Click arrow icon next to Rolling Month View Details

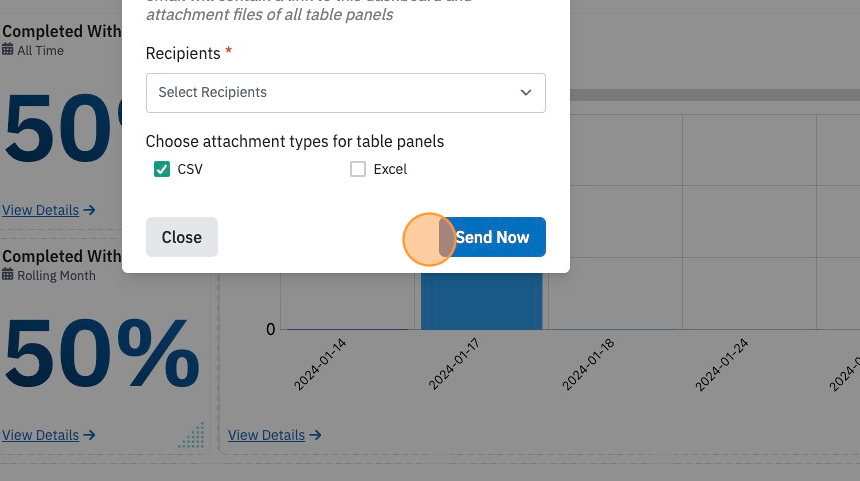[x=89, y=435]
